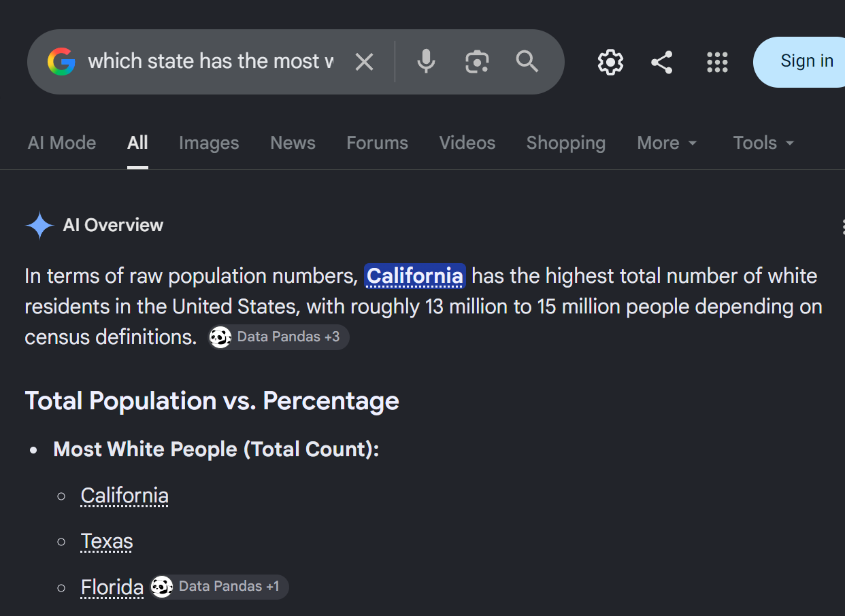Click the share icon

tap(661, 62)
